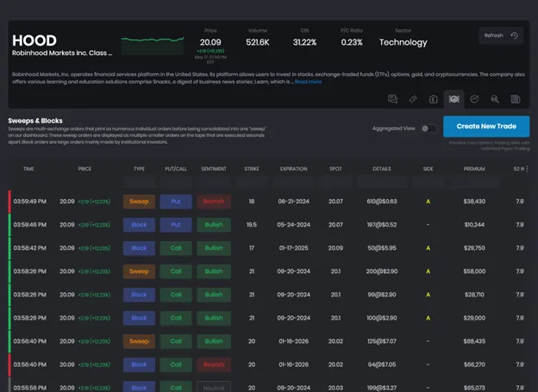
Task: Click the refresh history arrow icon
Action: tap(514, 35)
